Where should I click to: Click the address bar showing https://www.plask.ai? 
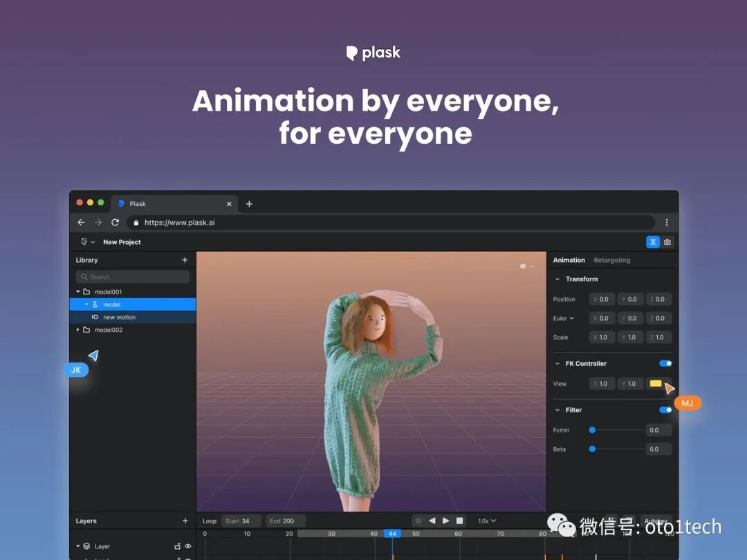coord(391,223)
